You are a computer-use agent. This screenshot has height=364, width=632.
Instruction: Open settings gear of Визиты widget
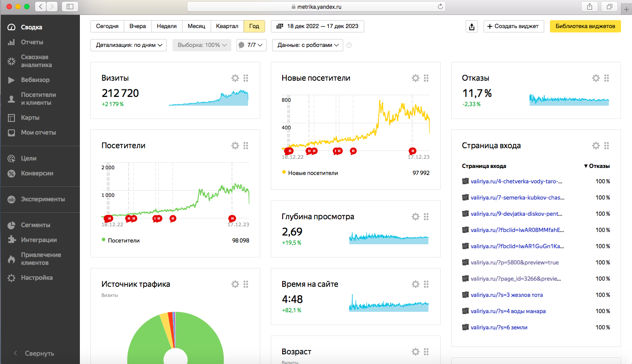click(x=235, y=78)
